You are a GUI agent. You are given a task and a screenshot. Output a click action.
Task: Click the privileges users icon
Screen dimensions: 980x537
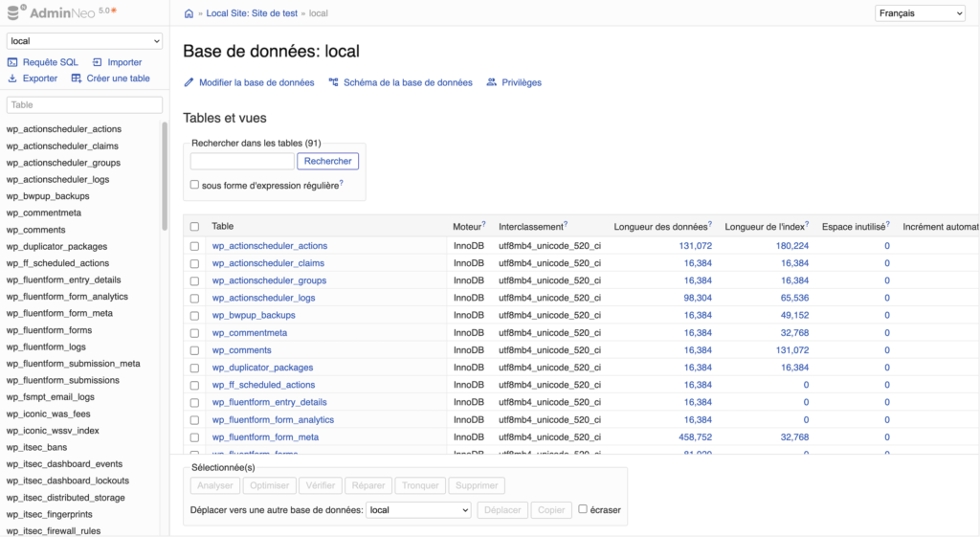(492, 82)
